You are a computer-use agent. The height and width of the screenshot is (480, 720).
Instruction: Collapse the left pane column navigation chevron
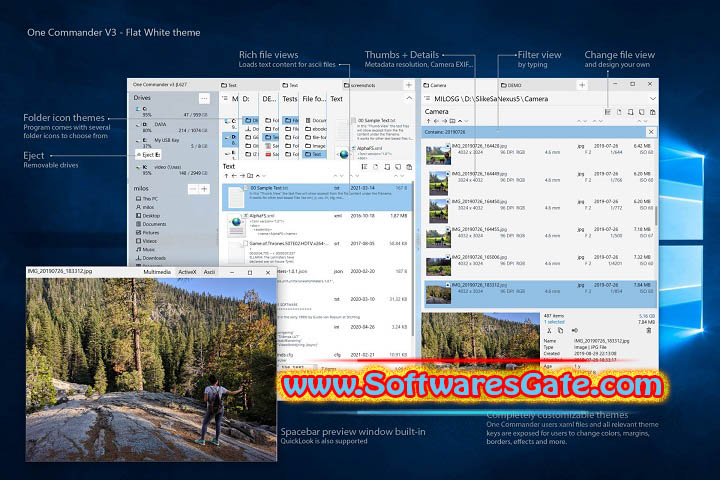pos(409,98)
